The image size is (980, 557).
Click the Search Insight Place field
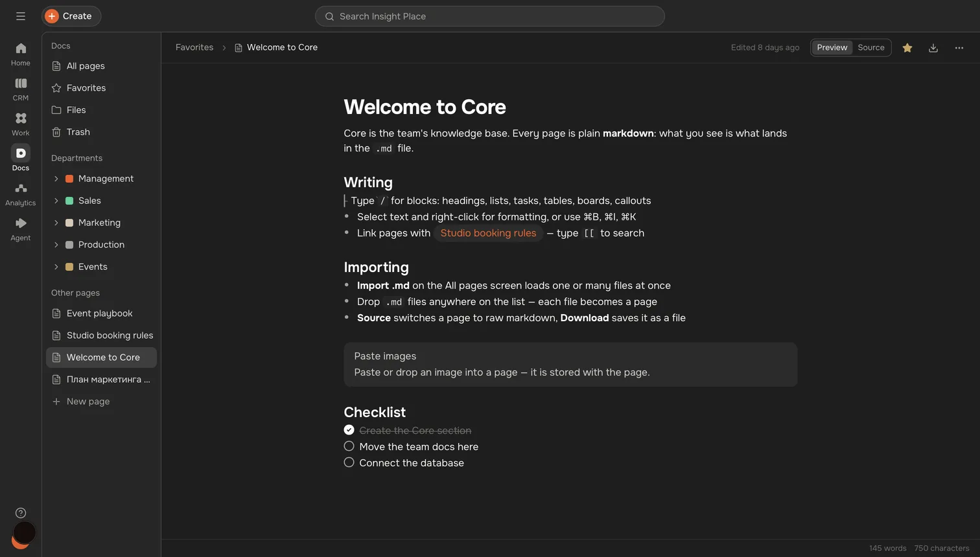click(x=490, y=16)
